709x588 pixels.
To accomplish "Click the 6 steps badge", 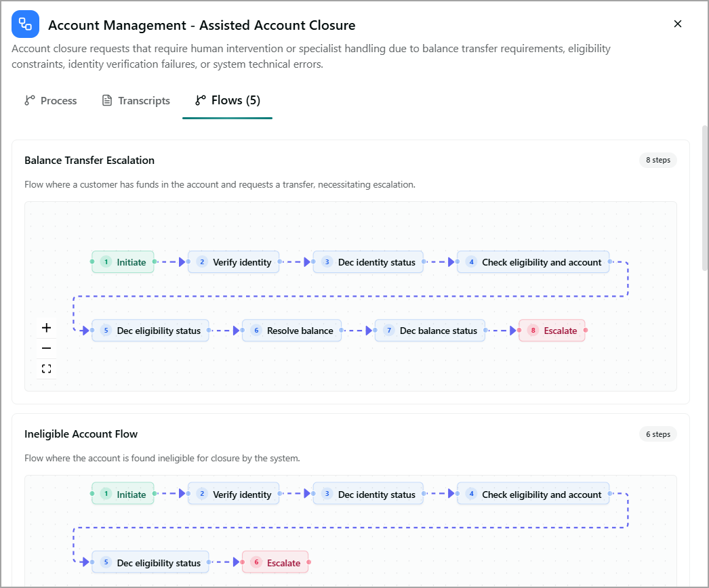I will point(658,434).
